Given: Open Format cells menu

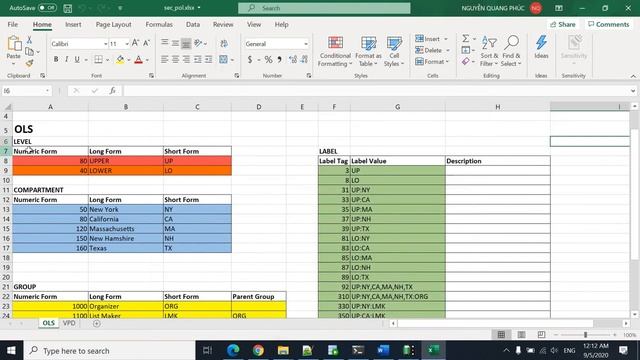Looking at the screenshot, I should (x=432, y=62).
